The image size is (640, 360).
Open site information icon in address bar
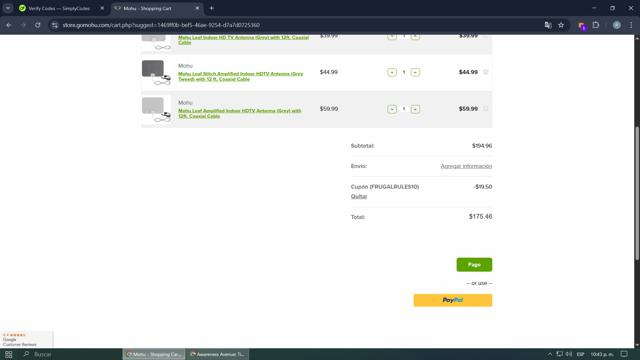click(55, 25)
